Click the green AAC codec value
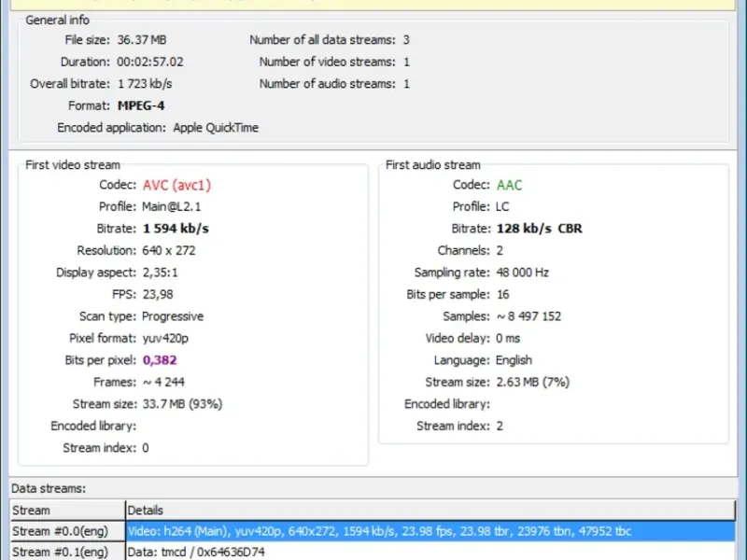Image resolution: width=747 pixels, height=560 pixels. 510,185
